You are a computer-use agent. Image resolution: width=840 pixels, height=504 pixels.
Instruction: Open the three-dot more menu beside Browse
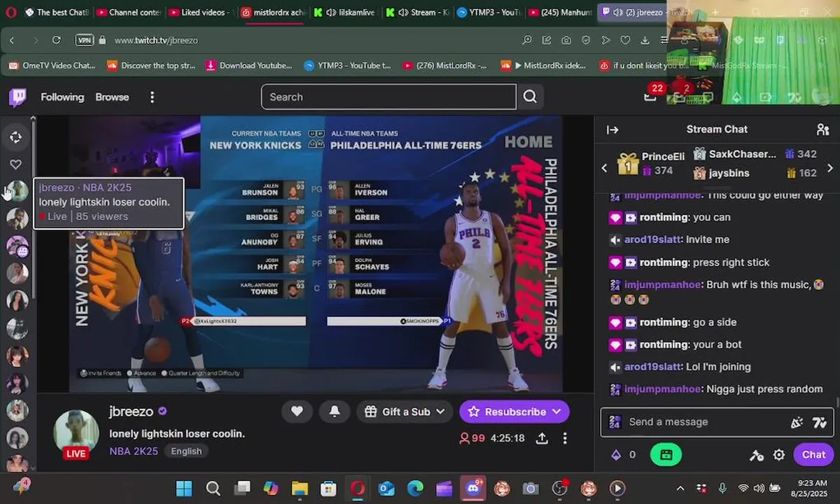[152, 97]
